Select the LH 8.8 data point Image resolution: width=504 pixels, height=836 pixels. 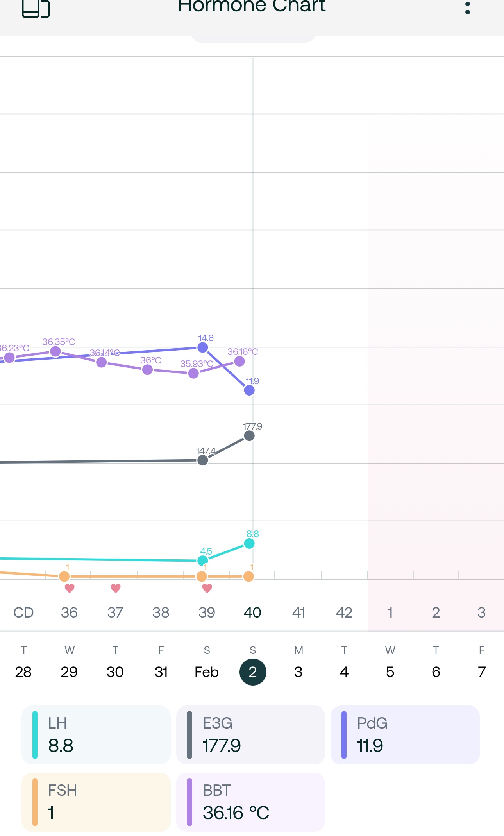point(249,543)
